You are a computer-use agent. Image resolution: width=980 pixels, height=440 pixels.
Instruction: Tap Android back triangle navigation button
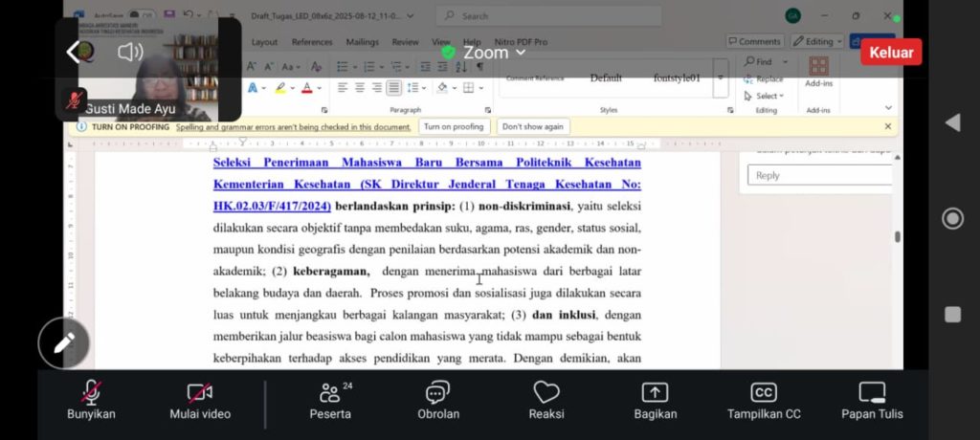pyautogui.click(x=952, y=122)
